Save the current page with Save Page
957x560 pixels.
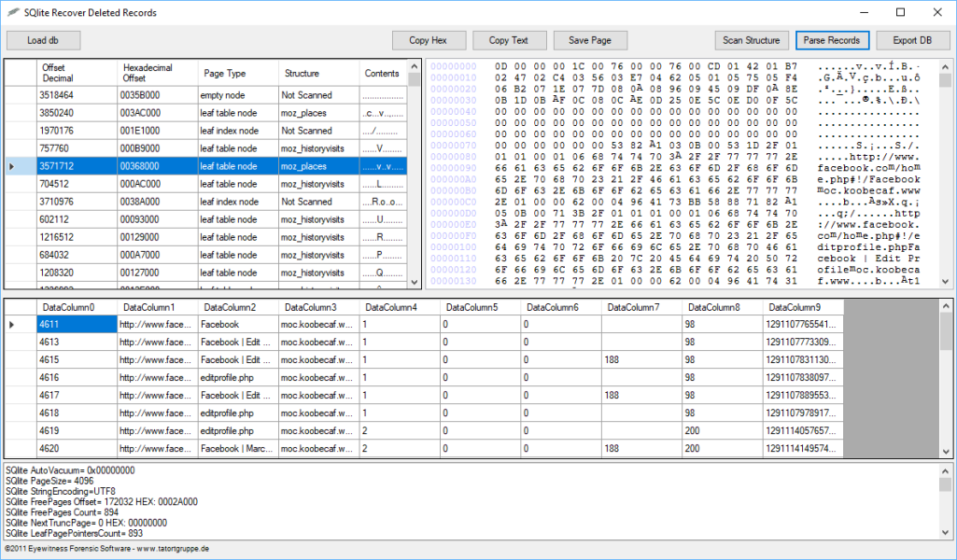tap(589, 40)
